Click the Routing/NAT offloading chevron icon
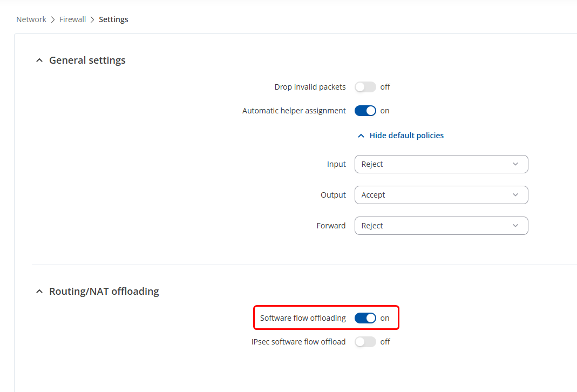This screenshot has width=577, height=392. (x=39, y=292)
